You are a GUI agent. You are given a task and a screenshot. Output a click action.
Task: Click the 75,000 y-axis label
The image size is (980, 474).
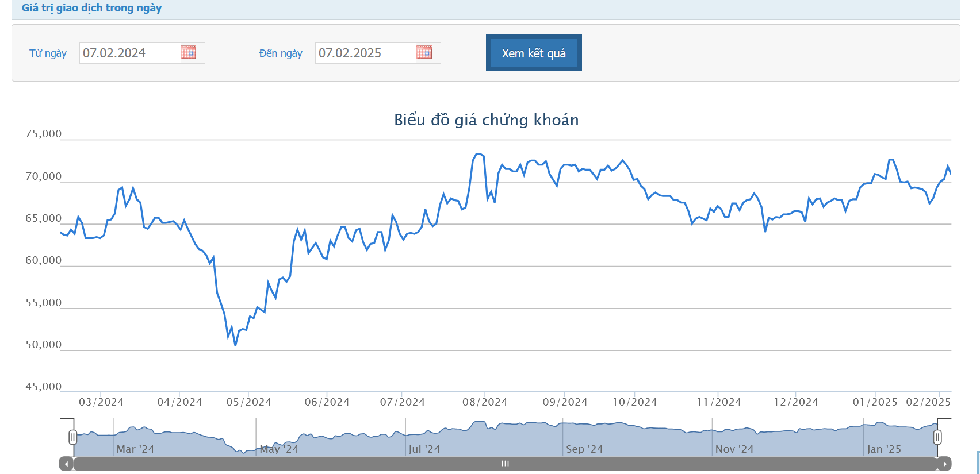coord(43,134)
